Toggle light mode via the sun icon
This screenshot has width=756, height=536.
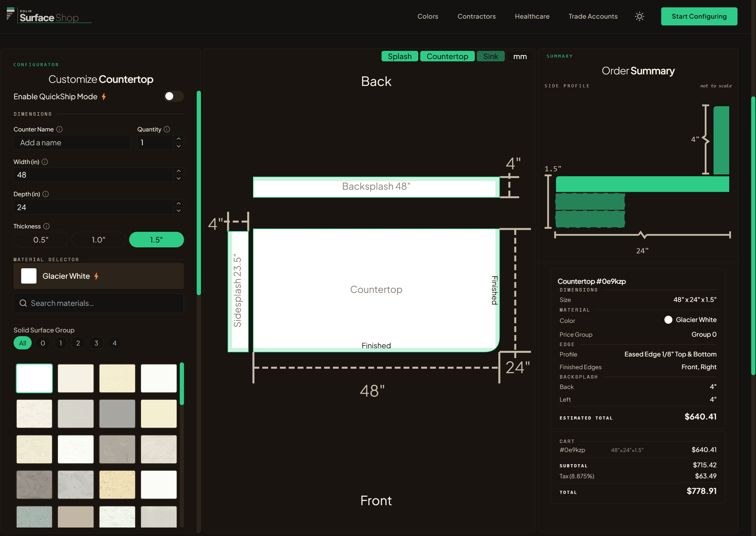point(639,16)
